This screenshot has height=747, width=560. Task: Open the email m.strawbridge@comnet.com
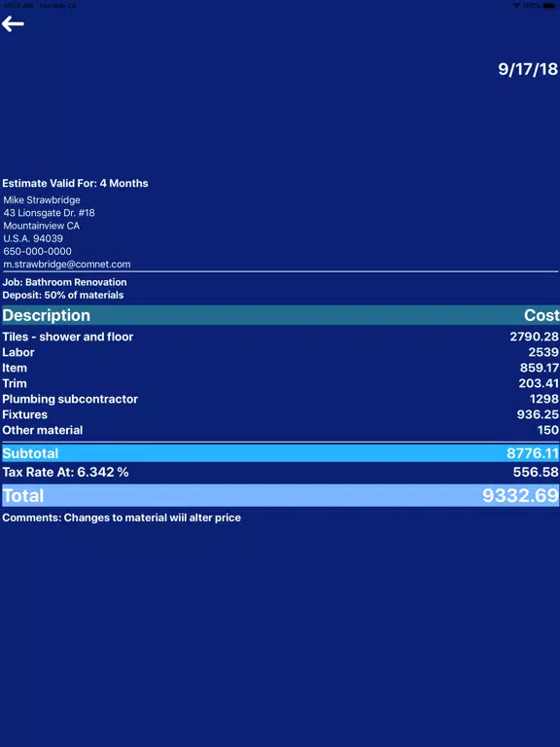point(67,264)
